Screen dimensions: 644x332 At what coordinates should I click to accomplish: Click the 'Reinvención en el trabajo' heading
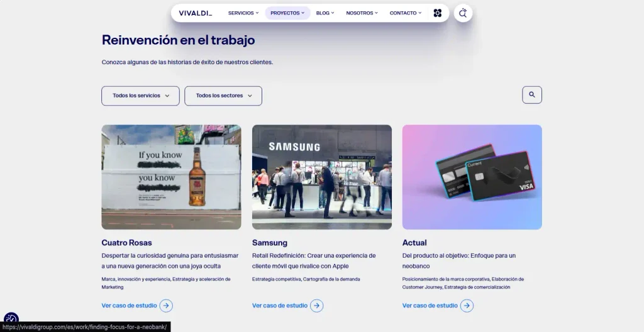[178, 40]
